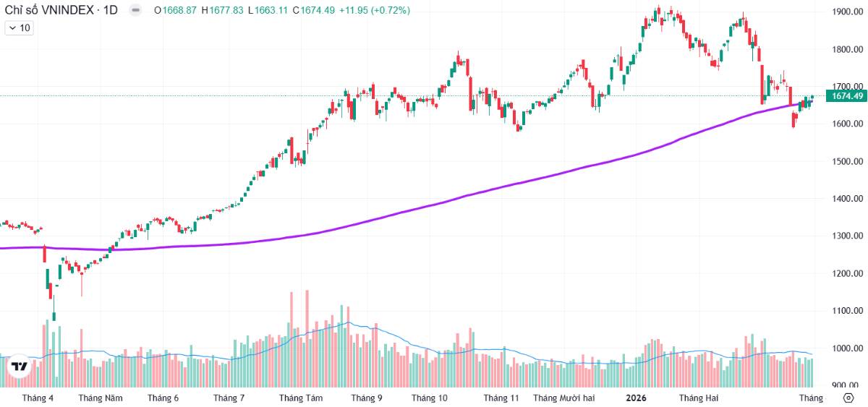Click the Tháng Tám time axis label
Screen dimensions: 868x407
[x=300, y=398]
